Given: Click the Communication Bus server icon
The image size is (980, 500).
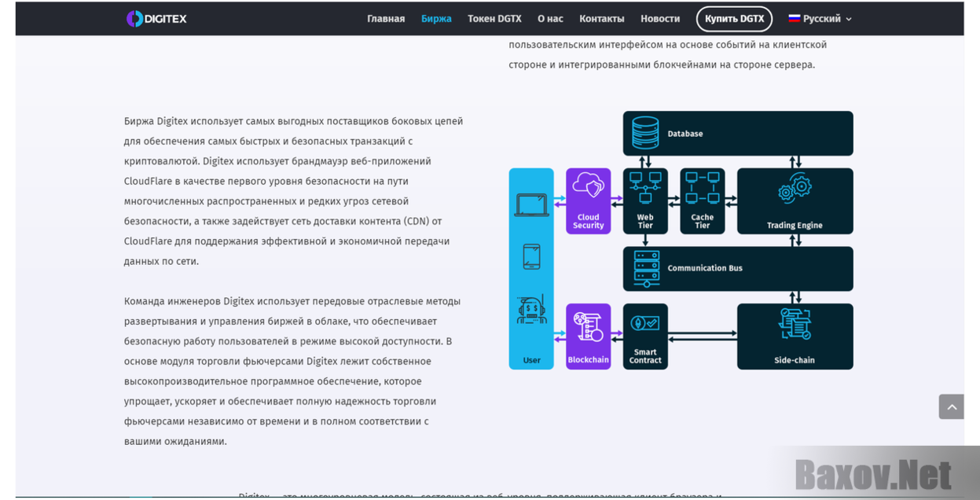Looking at the screenshot, I should (646, 269).
